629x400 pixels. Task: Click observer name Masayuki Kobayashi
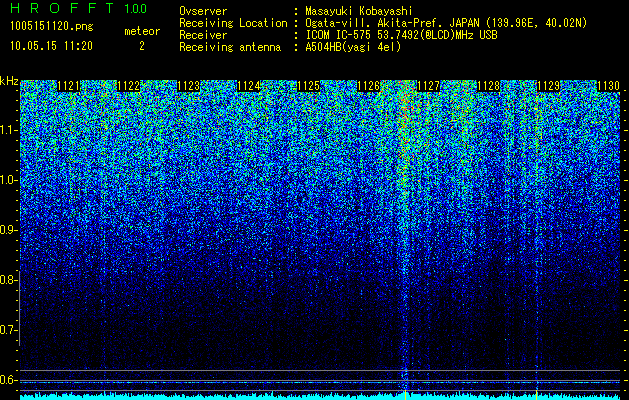(x=359, y=11)
